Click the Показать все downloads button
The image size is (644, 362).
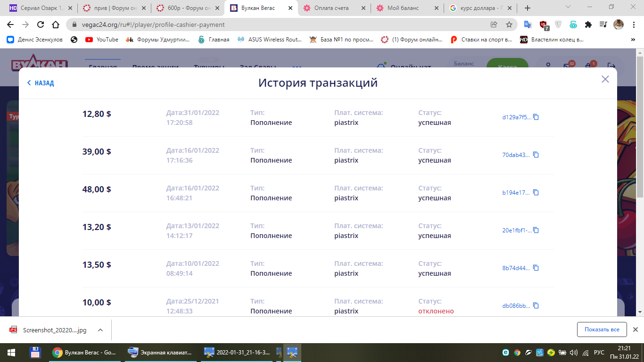pyautogui.click(x=602, y=329)
